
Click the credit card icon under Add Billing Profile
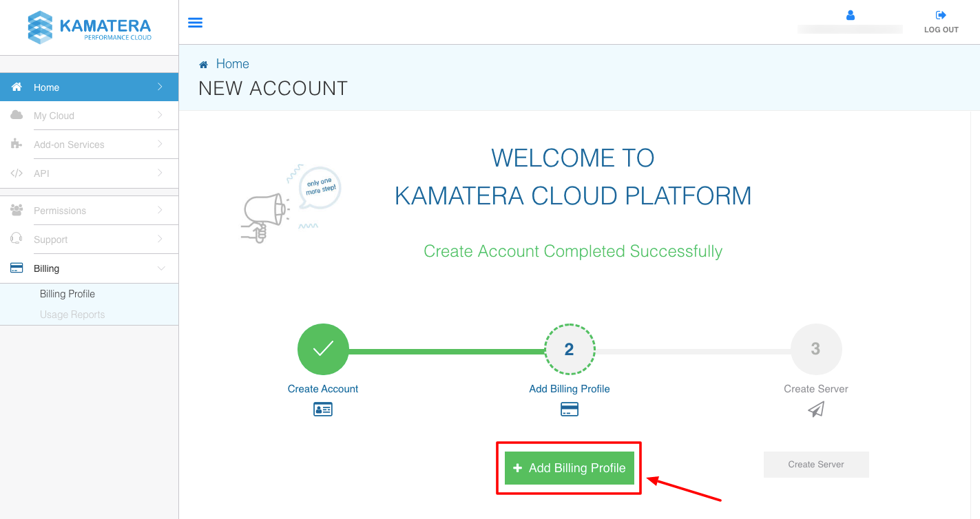tap(570, 410)
